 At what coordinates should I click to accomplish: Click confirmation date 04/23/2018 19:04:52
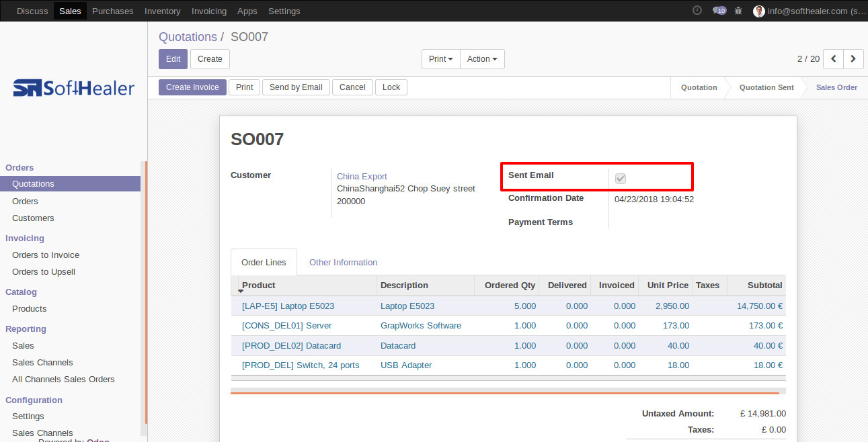point(654,199)
